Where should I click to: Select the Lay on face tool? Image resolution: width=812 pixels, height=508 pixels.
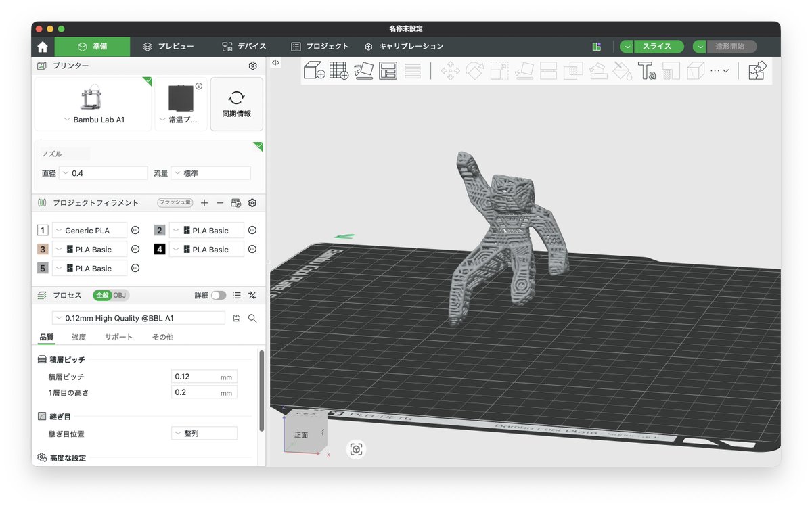point(524,71)
